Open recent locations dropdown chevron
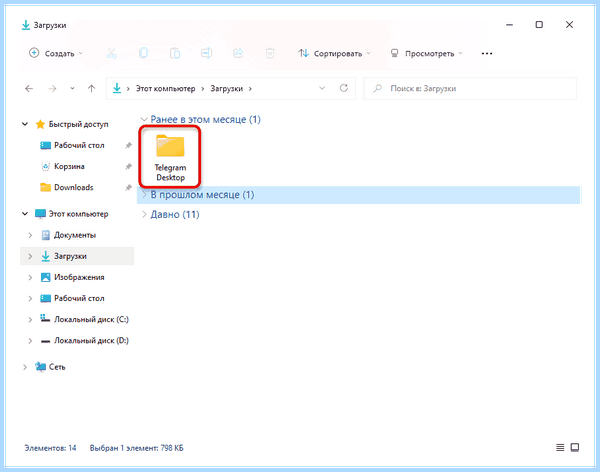 [72, 89]
